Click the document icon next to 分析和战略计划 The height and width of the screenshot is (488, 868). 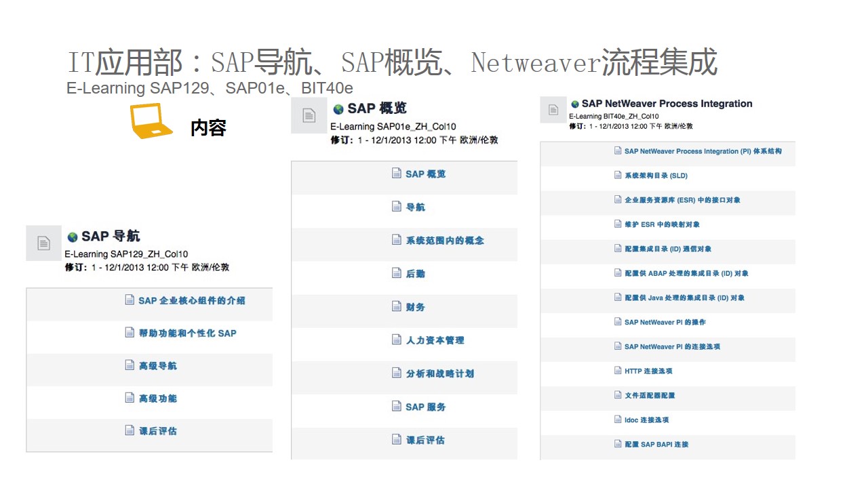pyautogui.click(x=397, y=372)
